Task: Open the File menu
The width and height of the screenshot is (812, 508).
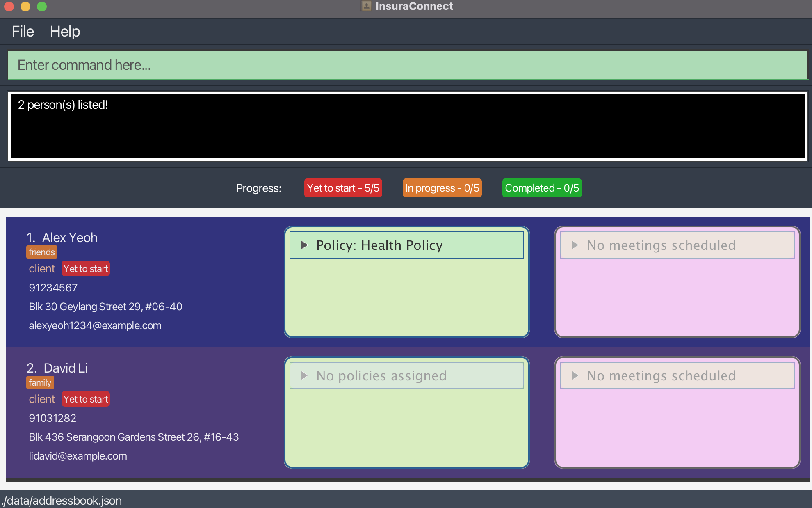Action: (23, 31)
